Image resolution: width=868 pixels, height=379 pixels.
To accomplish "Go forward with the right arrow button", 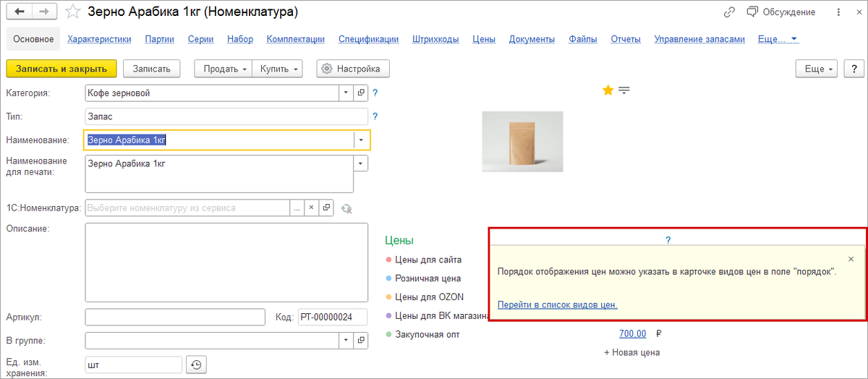I will tap(44, 12).
